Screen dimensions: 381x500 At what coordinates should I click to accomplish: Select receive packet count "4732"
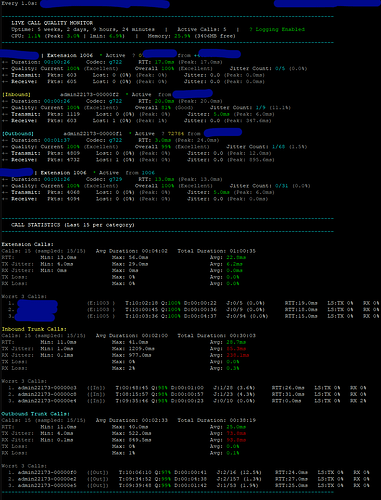click(73, 160)
